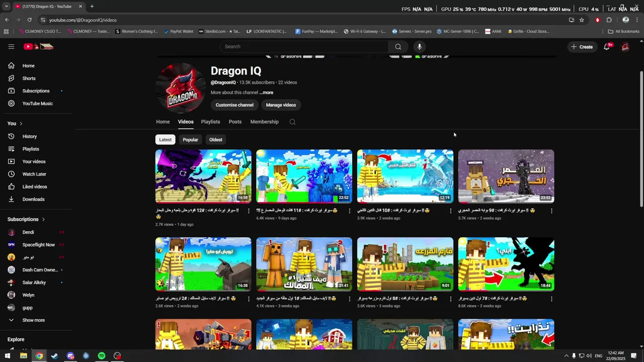644x362 pixels.
Task: Select the Oldest filter chip
Action: tap(216, 140)
